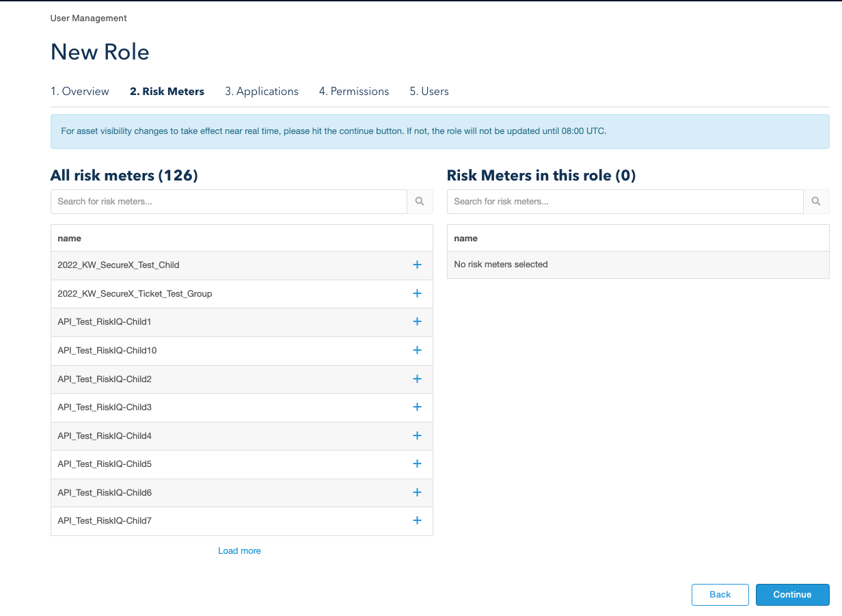
Task: Click plus icon for 2022_KW_SecureX_Ticket_Test_Group
Action: tap(417, 293)
